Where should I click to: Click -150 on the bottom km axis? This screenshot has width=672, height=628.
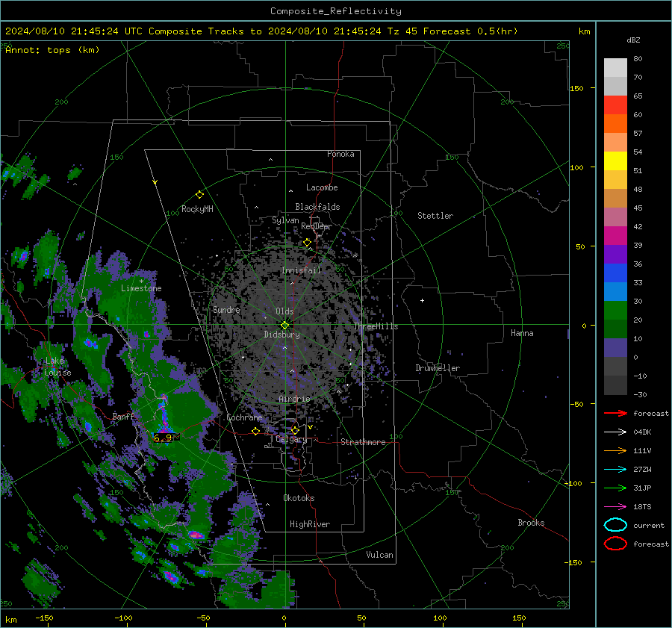click(x=44, y=618)
